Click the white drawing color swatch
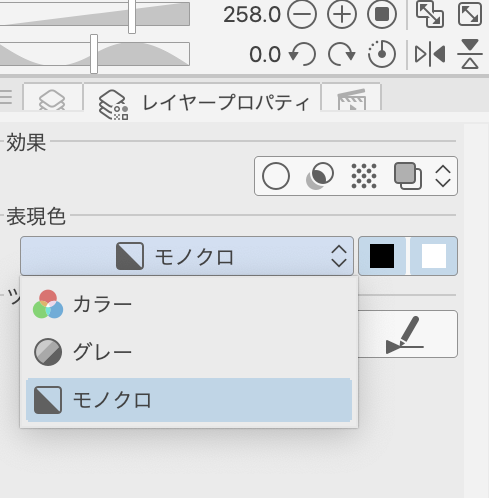The width and height of the screenshot is (489, 498). pyautogui.click(x=434, y=256)
